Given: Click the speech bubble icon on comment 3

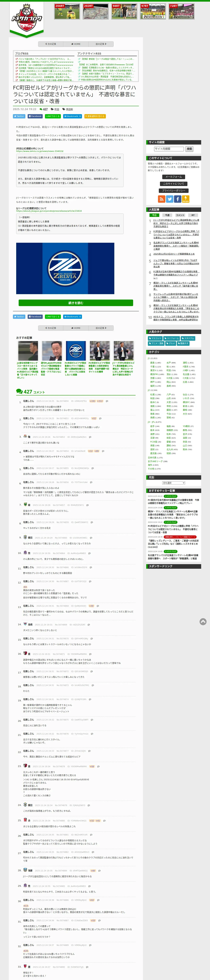Looking at the screenshot, I should (x=90, y=437).
